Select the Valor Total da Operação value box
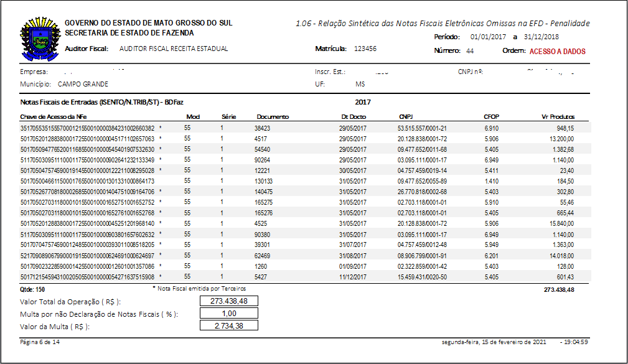The height and width of the screenshot is (364, 628). (228, 302)
